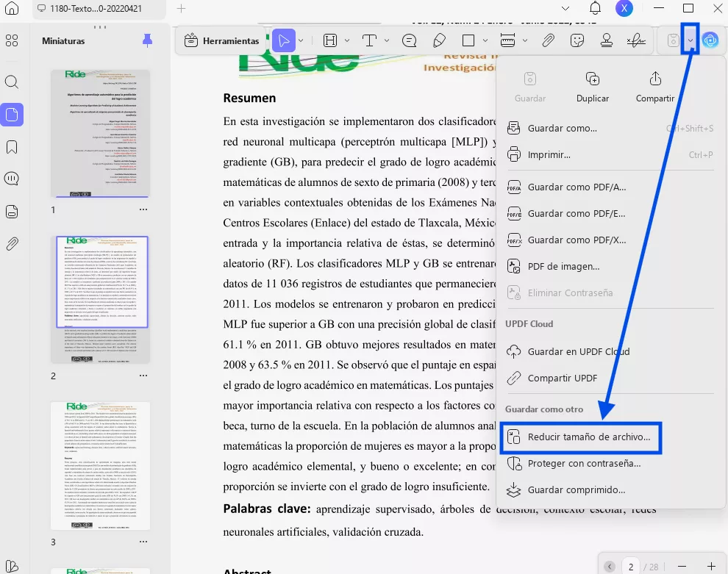The height and width of the screenshot is (574, 728).
Task: Select the attach file paperclip tool
Action: (x=548, y=41)
